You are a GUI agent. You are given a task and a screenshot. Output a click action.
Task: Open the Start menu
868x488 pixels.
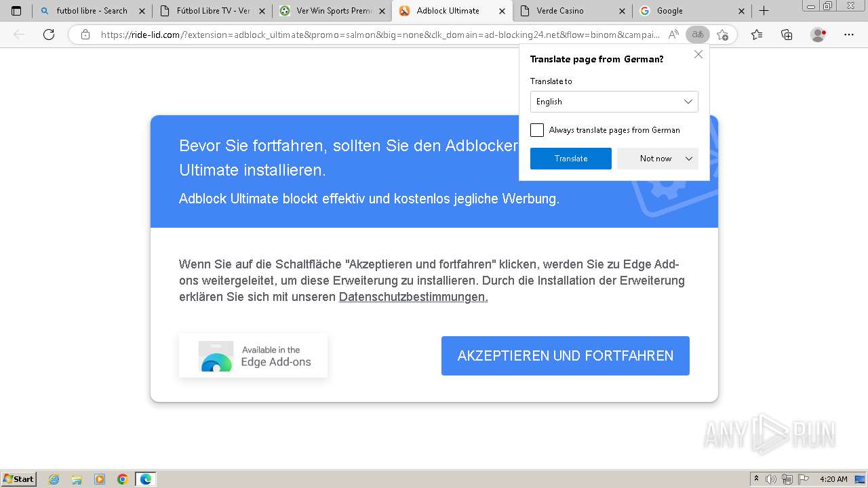click(x=19, y=479)
